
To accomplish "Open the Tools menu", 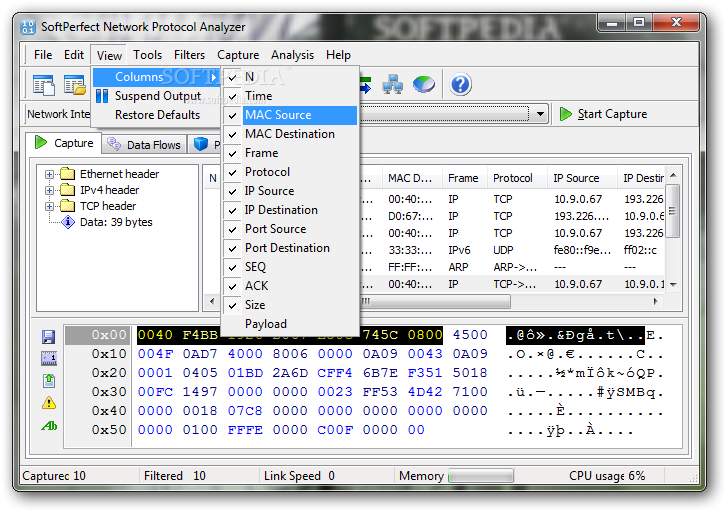I will coord(147,55).
